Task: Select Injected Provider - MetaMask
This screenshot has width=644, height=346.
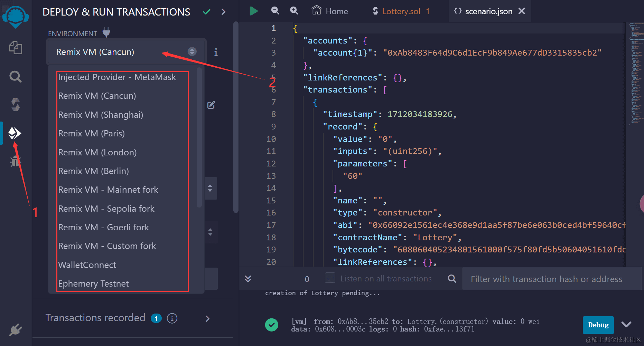Action: (x=117, y=77)
